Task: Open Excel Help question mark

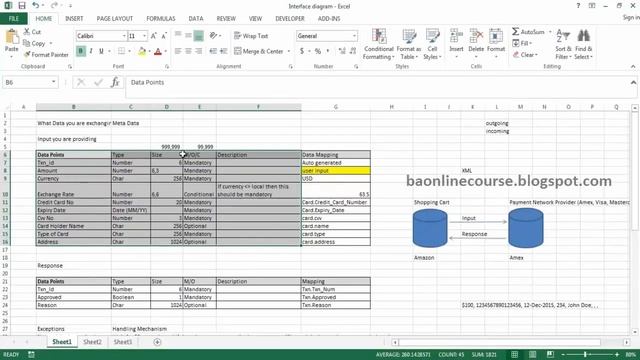Action: [578, 6]
